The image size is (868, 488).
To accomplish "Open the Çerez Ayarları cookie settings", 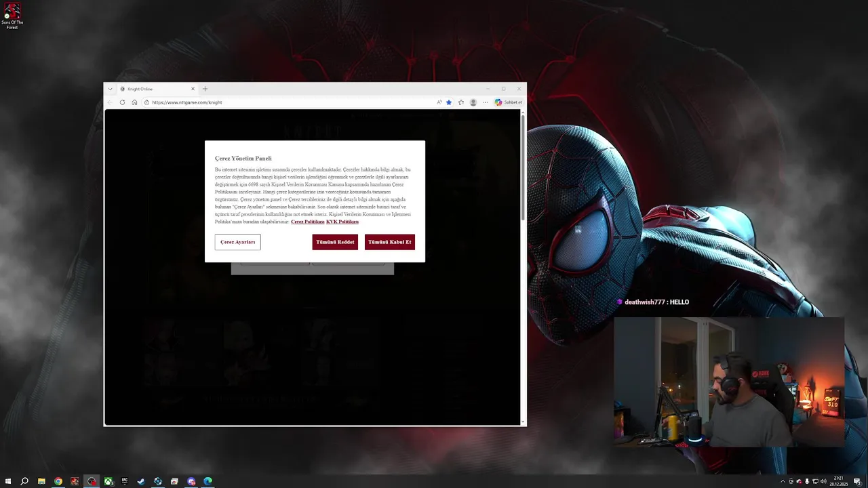I will click(x=237, y=242).
